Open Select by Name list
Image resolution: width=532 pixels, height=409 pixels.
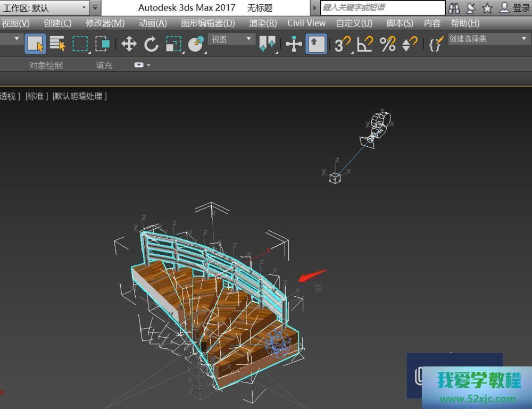[x=57, y=44]
